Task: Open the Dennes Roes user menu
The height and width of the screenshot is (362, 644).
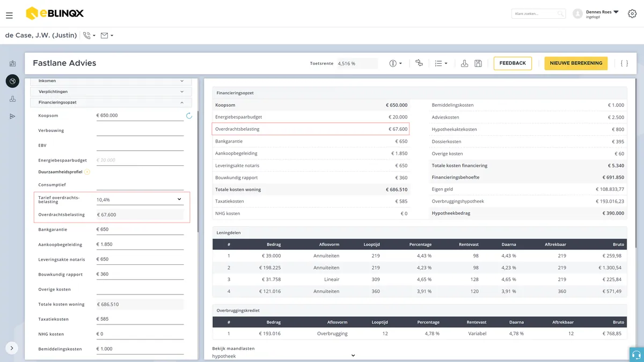Action: click(602, 14)
